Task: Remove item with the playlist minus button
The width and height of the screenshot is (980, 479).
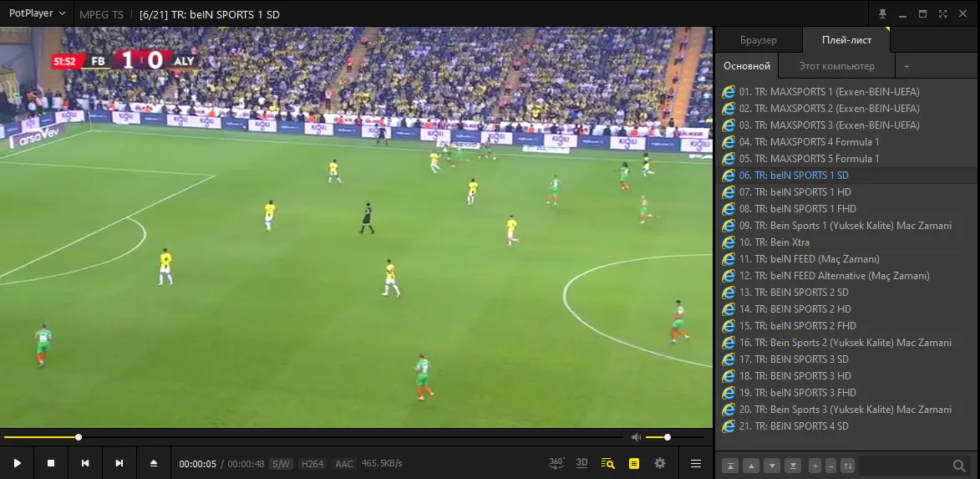Action: click(830, 466)
